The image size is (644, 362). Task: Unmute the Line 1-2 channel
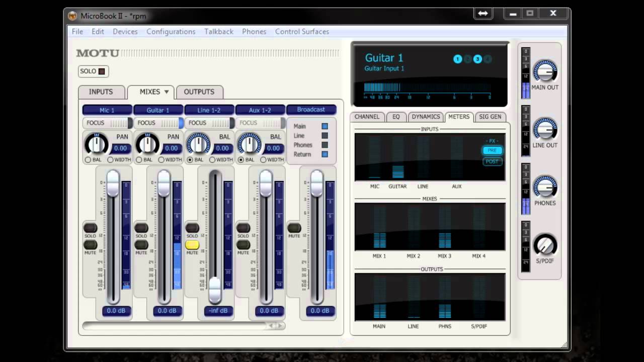[192, 245]
